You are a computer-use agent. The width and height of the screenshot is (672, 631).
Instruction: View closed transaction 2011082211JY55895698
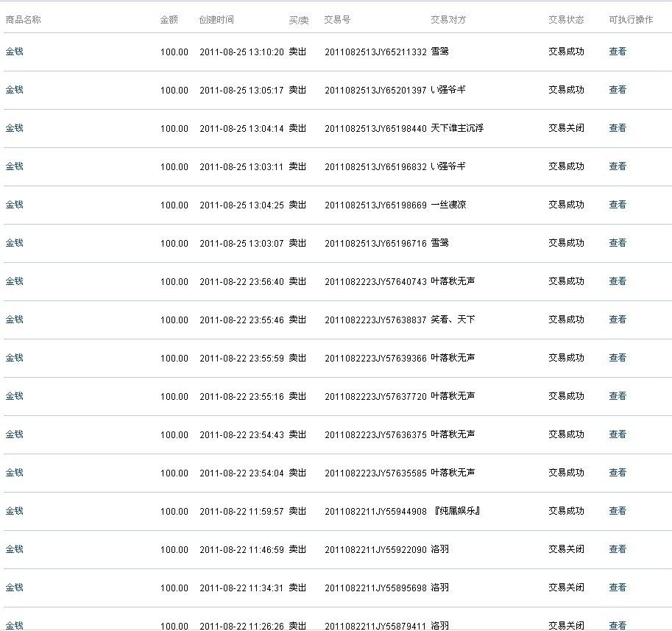click(617, 588)
